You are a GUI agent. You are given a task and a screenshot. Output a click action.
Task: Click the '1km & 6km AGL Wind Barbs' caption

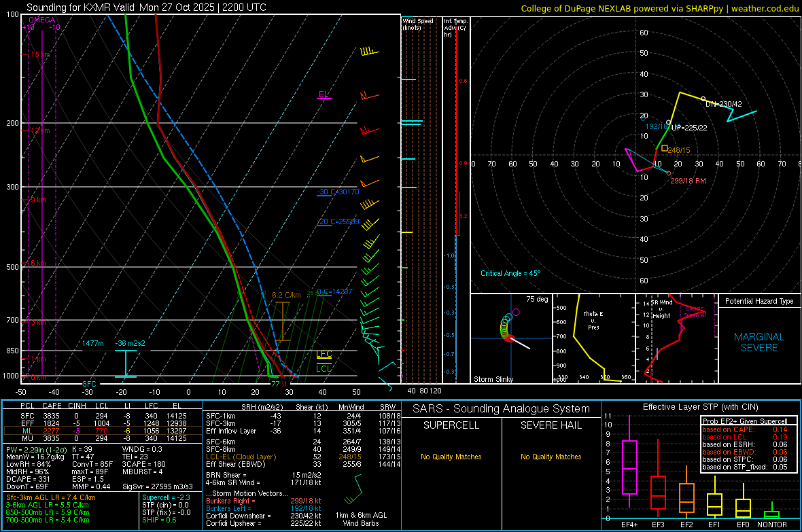pyautogui.click(x=361, y=519)
